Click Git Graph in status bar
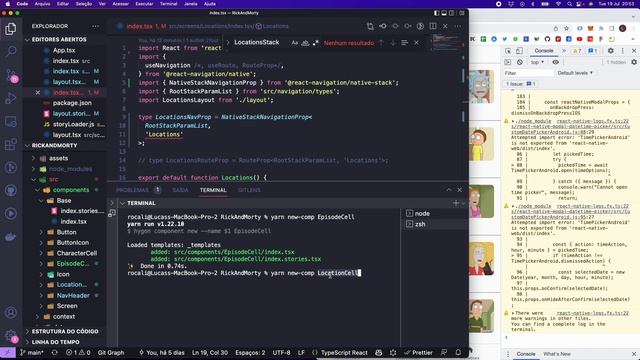The image size is (640, 360). click(111, 353)
